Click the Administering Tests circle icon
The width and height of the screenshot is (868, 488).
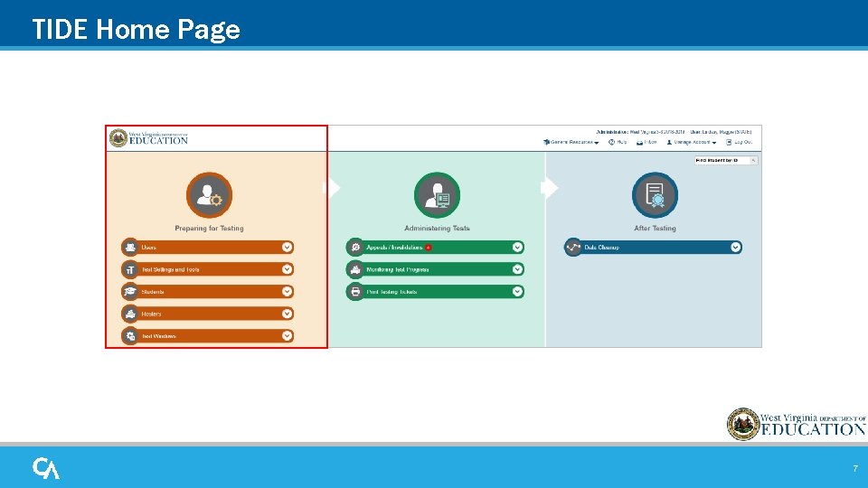pyautogui.click(x=437, y=195)
